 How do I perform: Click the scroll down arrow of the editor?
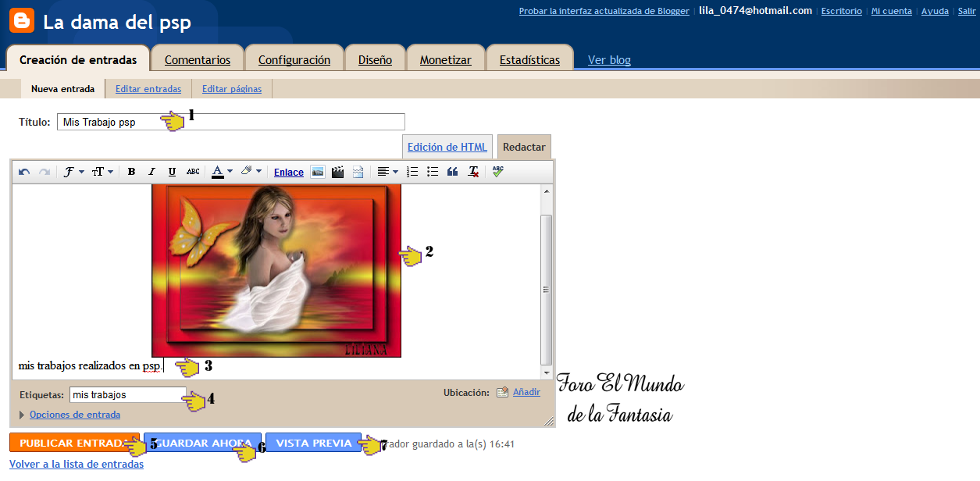click(x=547, y=373)
